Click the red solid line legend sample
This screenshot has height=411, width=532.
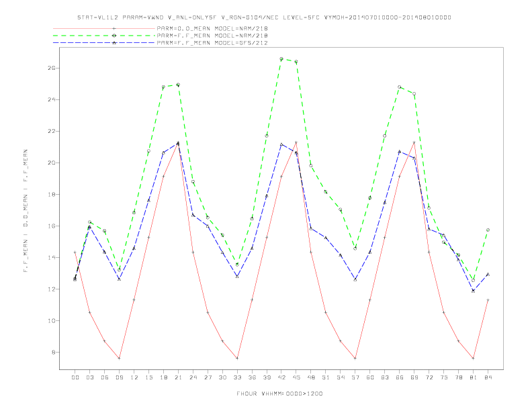pos(104,28)
